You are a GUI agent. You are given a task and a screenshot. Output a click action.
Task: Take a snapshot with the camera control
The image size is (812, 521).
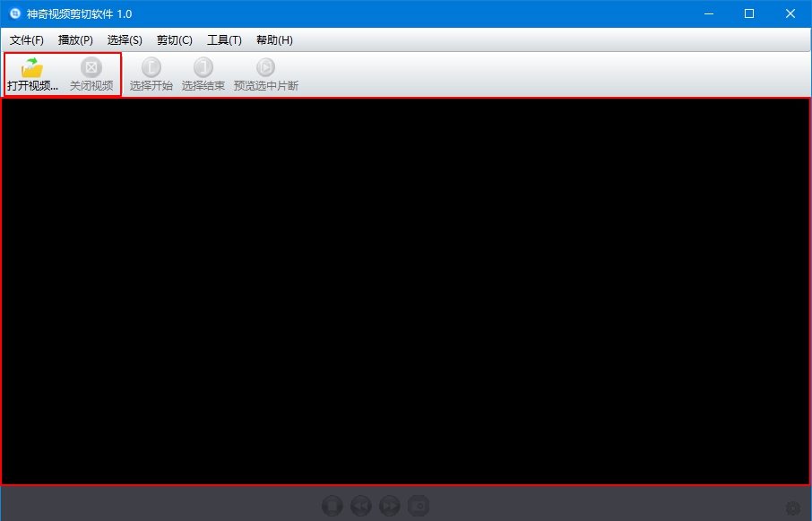point(419,505)
